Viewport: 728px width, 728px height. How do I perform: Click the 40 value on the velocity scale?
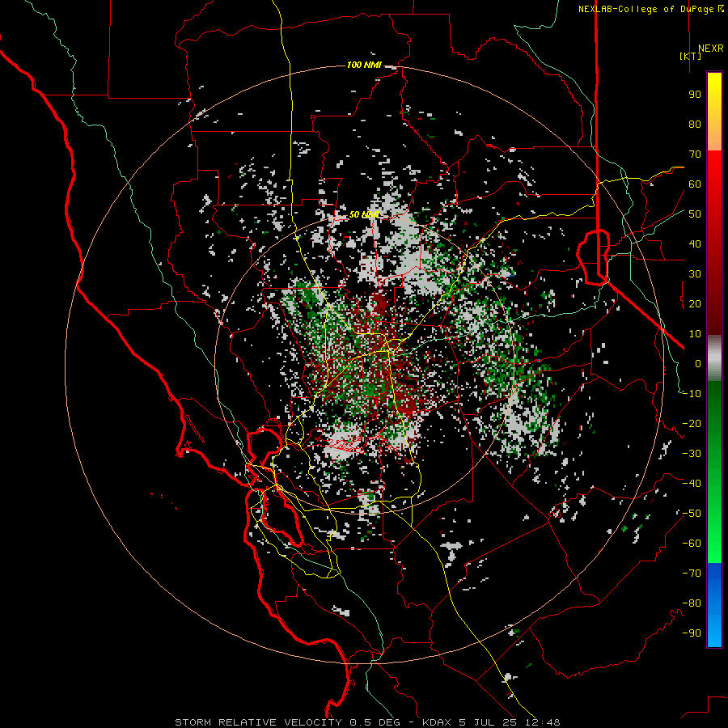(x=695, y=244)
